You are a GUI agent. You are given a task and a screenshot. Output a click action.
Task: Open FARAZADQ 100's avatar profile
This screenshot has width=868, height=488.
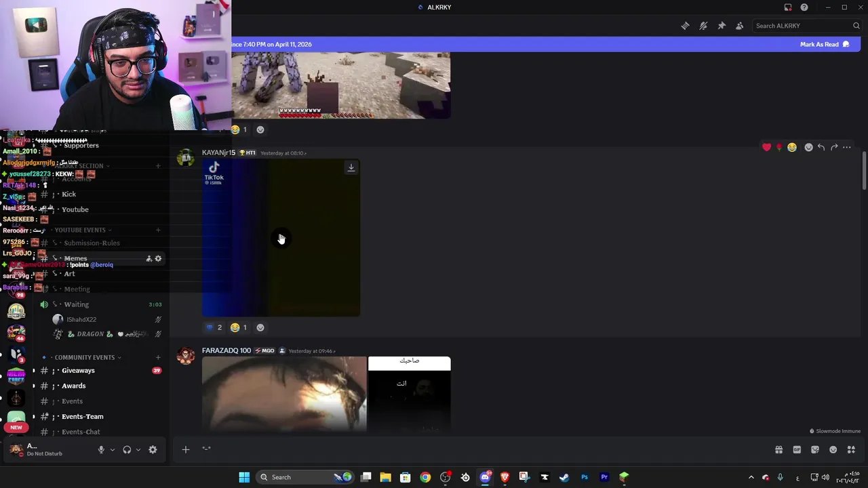pyautogui.click(x=185, y=357)
